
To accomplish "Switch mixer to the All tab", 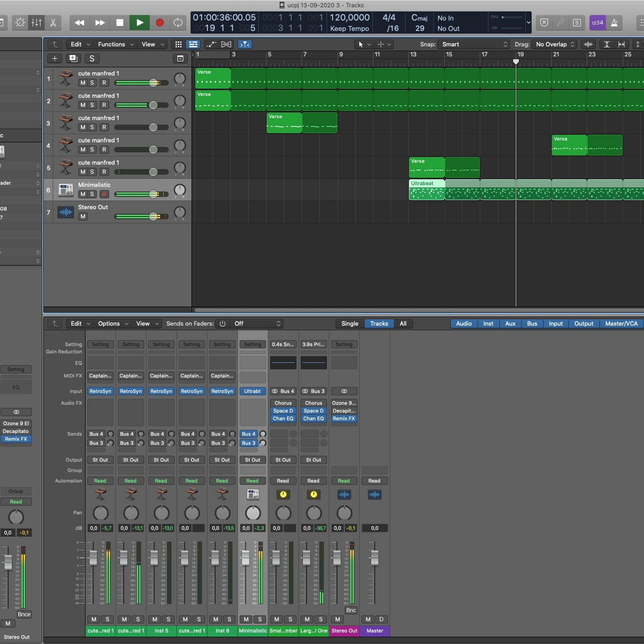I will tap(403, 323).
